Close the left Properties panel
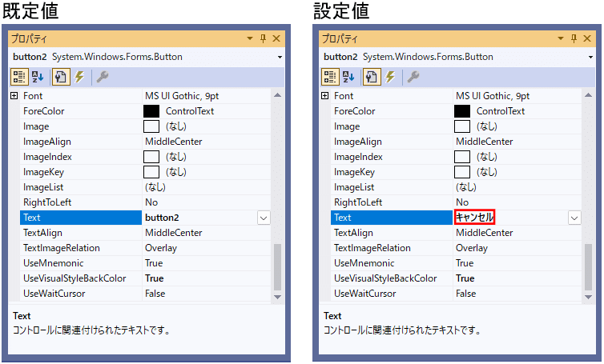This screenshot has height=364, width=604. click(x=276, y=38)
